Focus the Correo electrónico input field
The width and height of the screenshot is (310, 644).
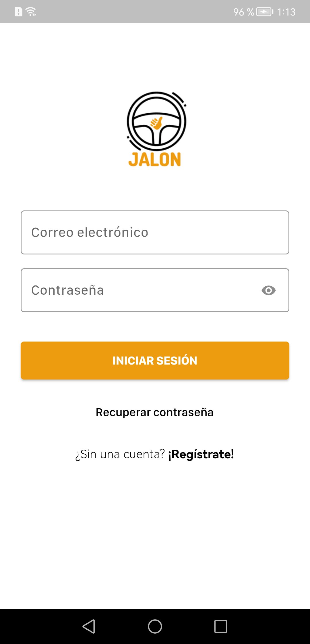coord(155,232)
